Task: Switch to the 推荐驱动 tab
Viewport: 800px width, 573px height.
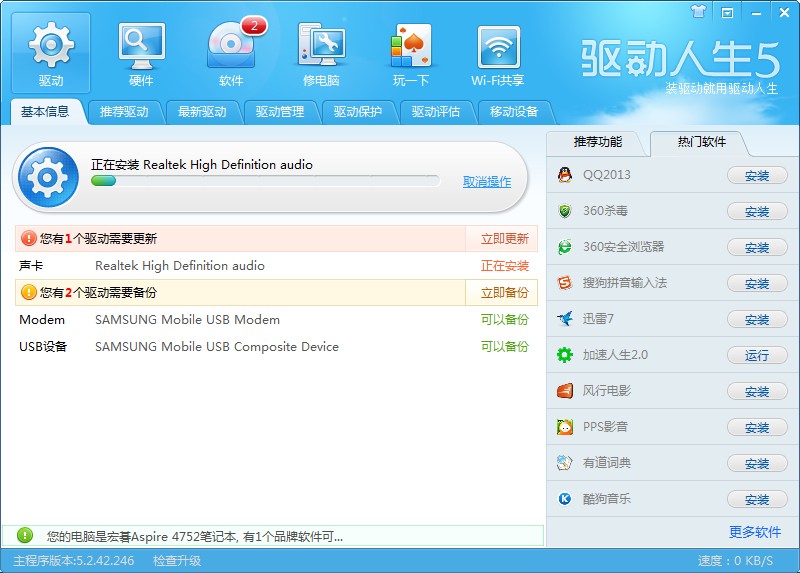Action: (x=124, y=112)
